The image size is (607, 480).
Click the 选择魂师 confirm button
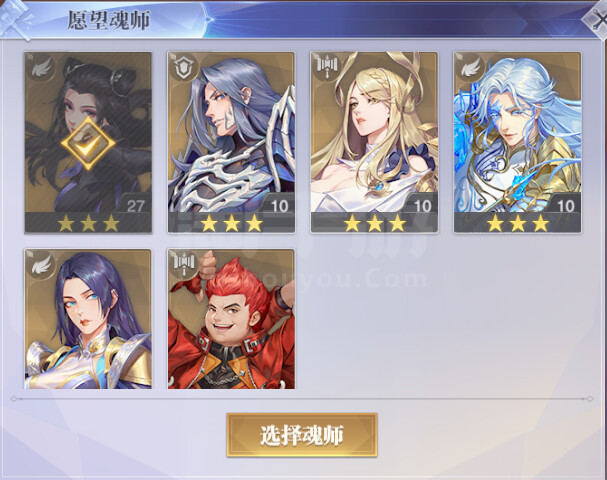tap(302, 435)
